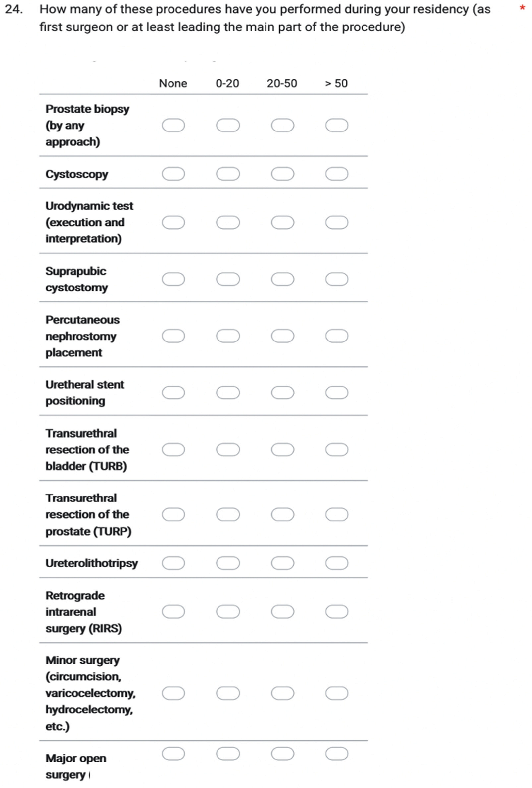Choose 20-50 for Prostate biopsy

click(x=282, y=126)
